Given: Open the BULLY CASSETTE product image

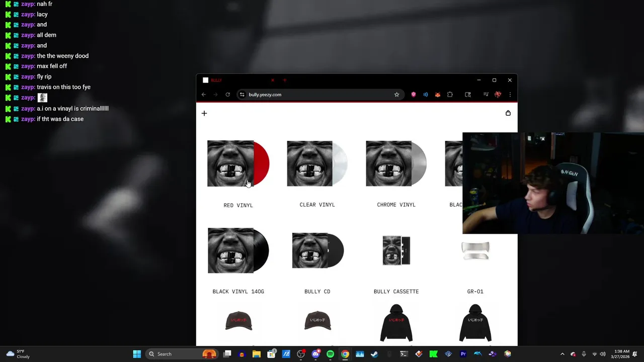Looking at the screenshot, I should point(396,250).
